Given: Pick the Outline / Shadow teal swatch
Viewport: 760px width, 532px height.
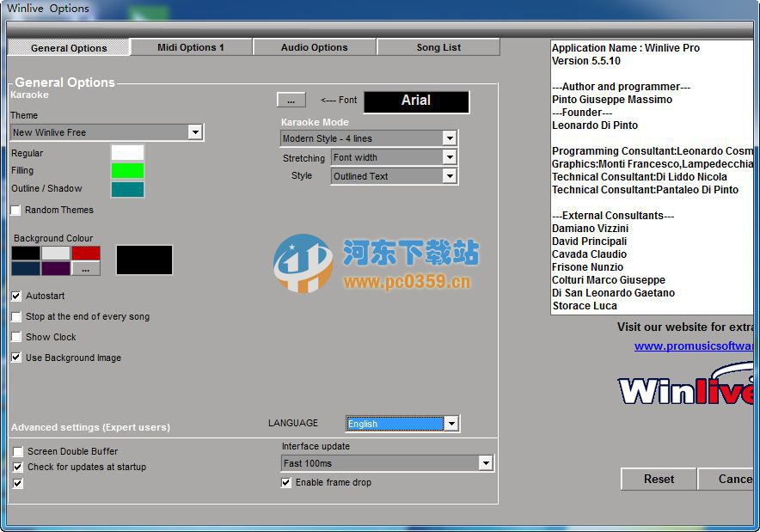Looking at the screenshot, I should pyautogui.click(x=127, y=189).
